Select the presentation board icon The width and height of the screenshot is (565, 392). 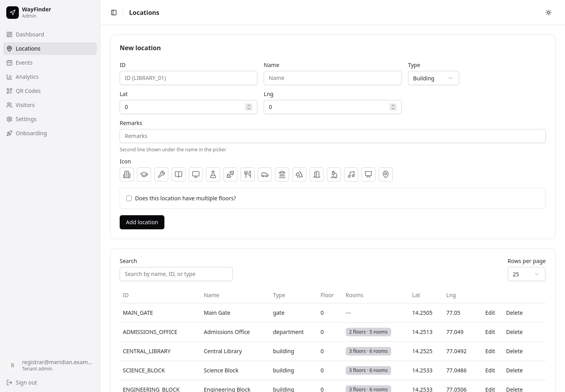click(368, 174)
